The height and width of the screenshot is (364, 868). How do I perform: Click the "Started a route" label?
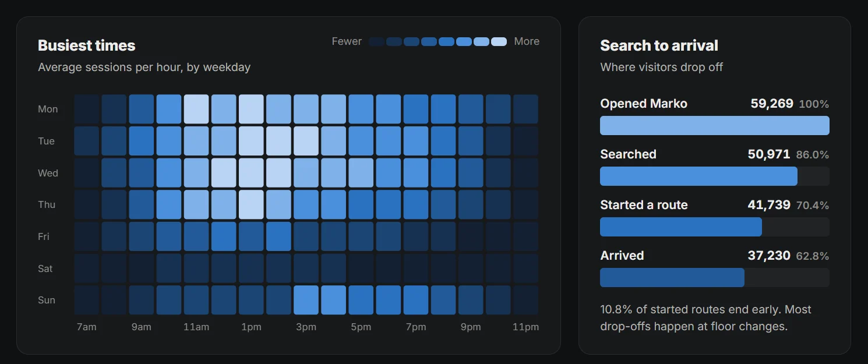[644, 205]
